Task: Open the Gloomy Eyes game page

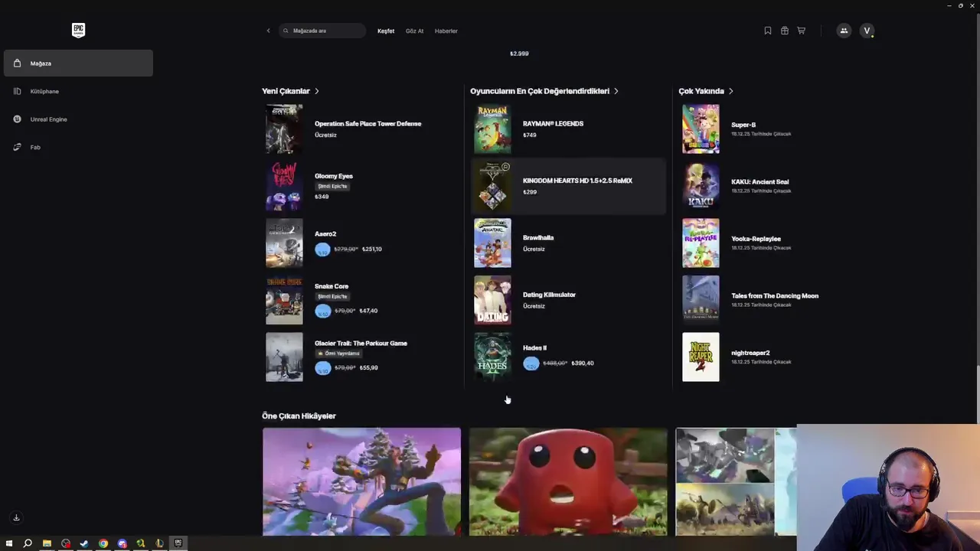Action: [360, 186]
